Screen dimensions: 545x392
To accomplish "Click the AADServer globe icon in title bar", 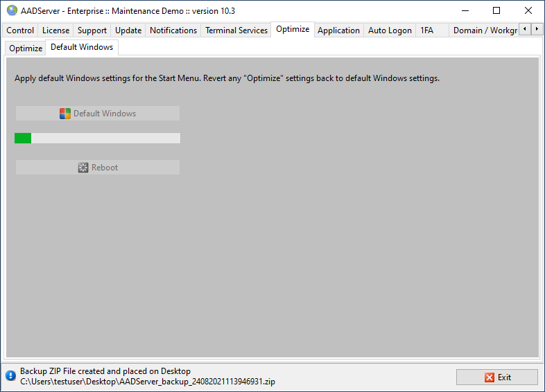I will click(x=12, y=10).
